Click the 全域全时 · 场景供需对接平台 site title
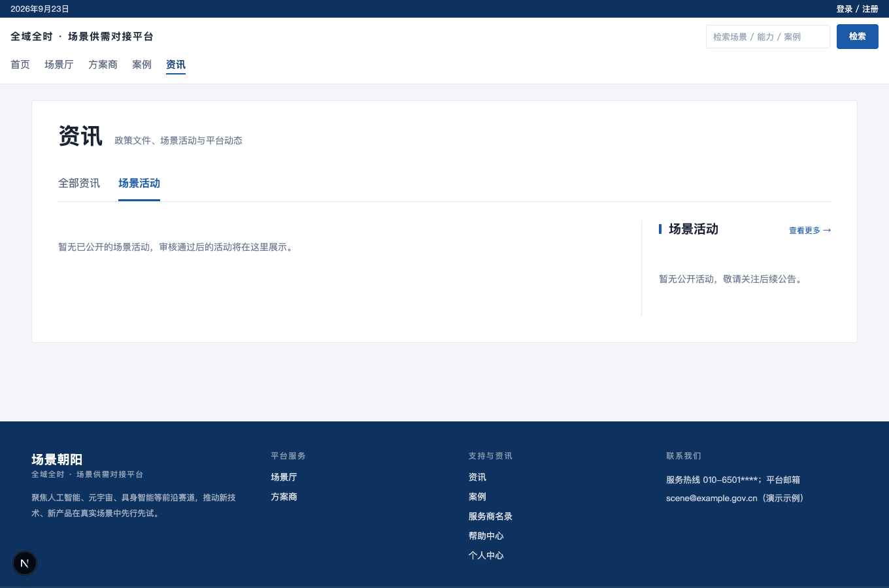The width and height of the screenshot is (889, 588). pos(82,37)
